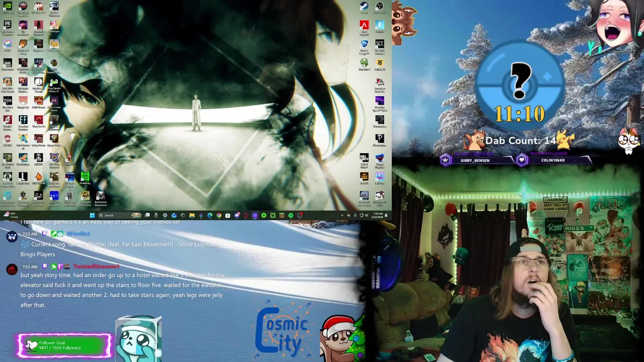Click the WizeBot username in chat
Screen dimensions: 644x362
coord(78,234)
